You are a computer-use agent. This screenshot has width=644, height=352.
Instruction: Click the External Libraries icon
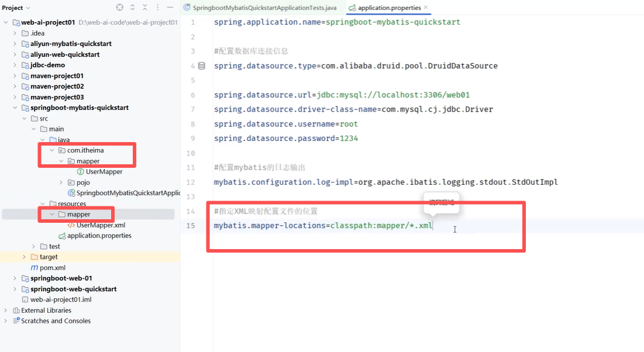click(16, 310)
